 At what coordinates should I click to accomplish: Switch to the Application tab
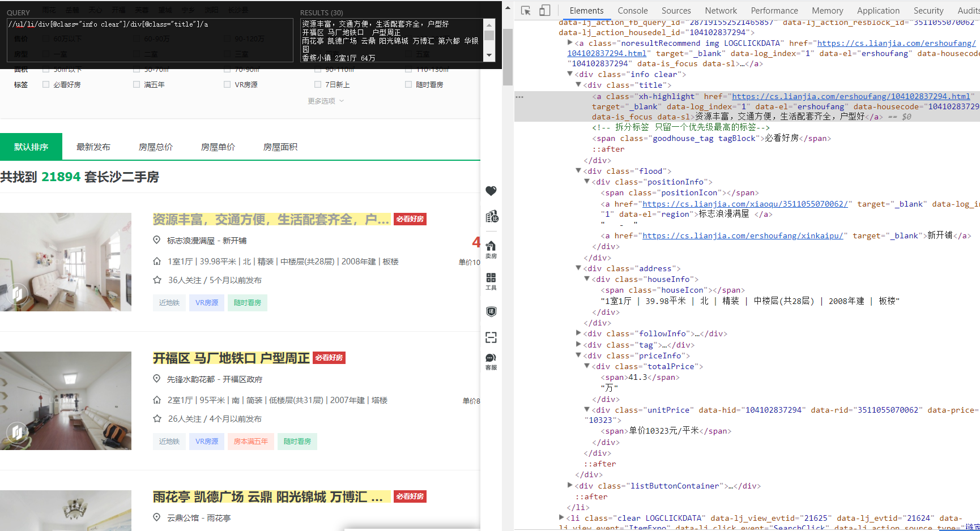point(879,11)
